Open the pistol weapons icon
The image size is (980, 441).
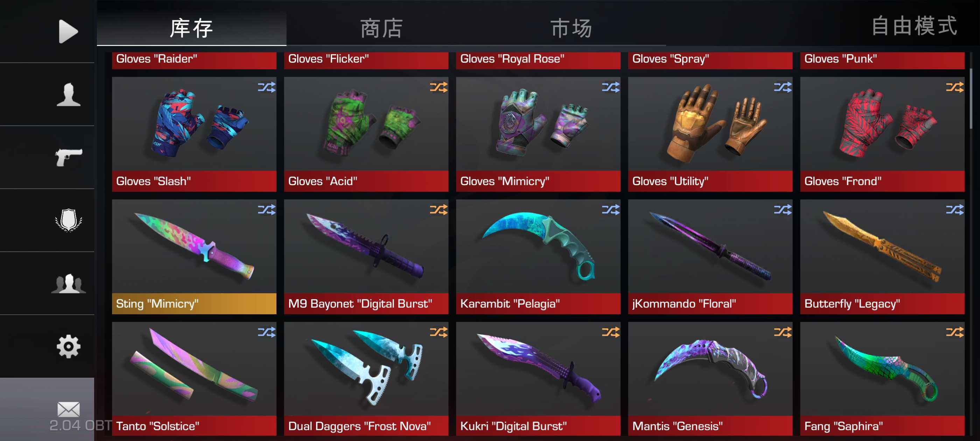(x=69, y=157)
